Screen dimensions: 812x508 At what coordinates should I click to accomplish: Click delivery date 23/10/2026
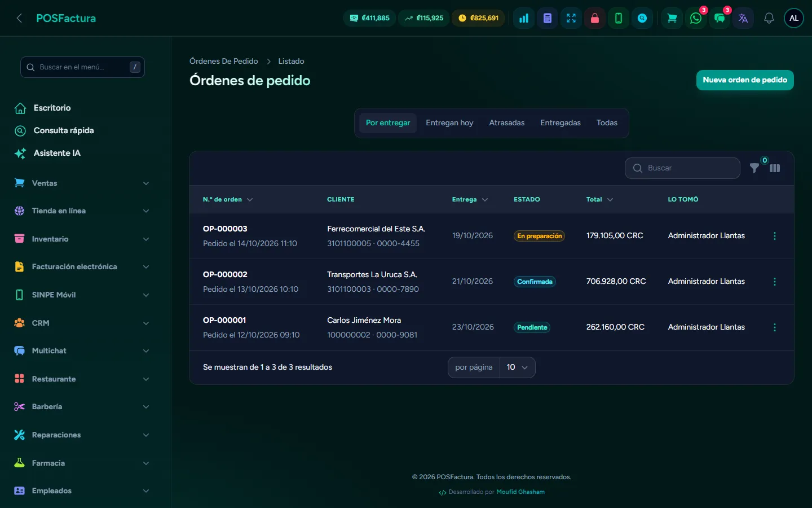473,327
